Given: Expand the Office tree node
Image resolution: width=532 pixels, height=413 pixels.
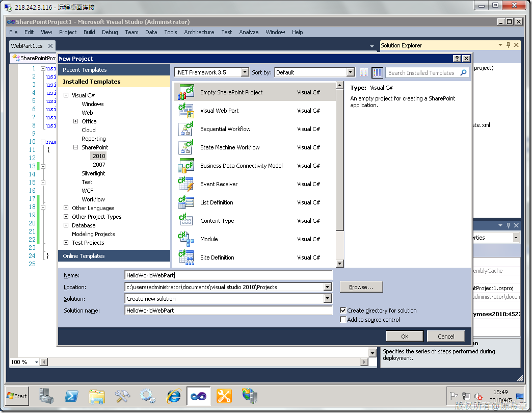Looking at the screenshot, I should click(x=75, y=121).
